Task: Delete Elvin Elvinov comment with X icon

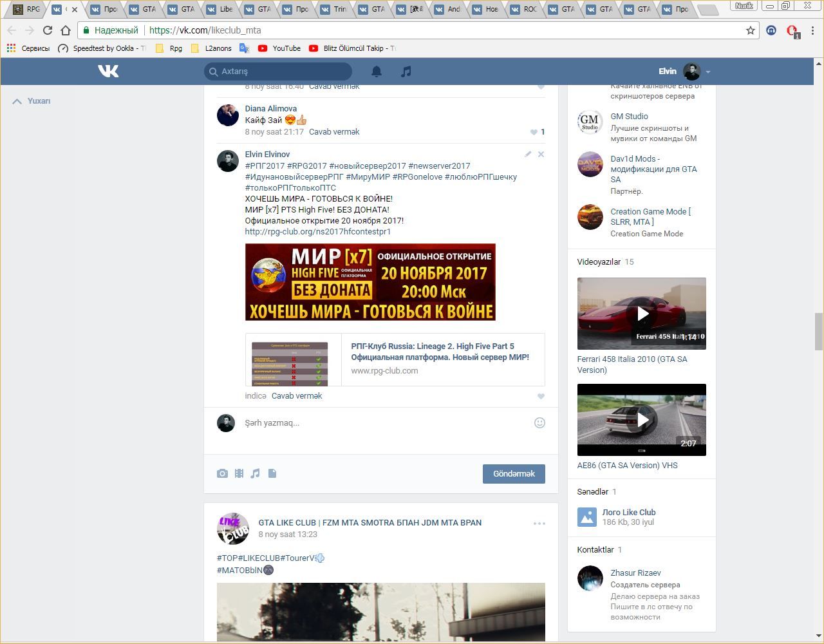Action: (x=541, y=154)
